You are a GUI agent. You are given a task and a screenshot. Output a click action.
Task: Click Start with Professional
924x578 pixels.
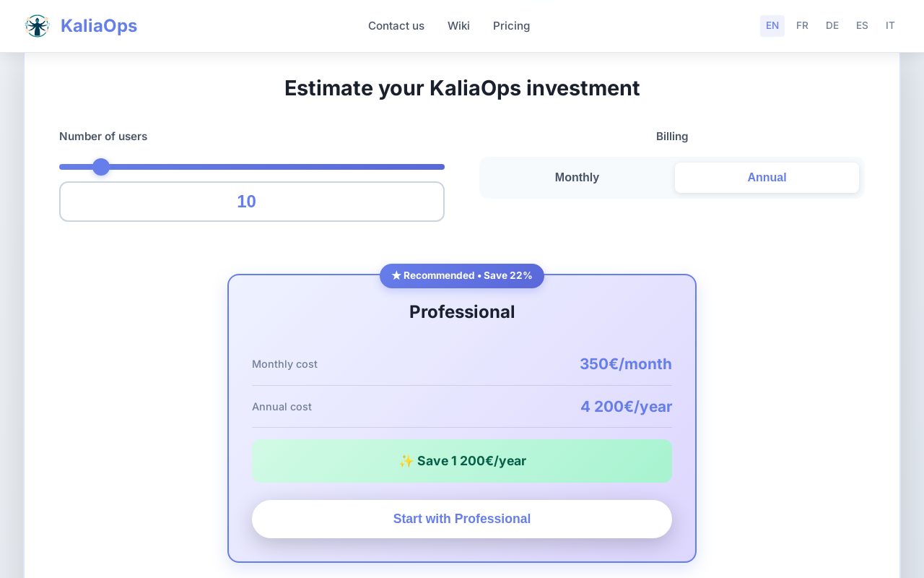(462, 519)
